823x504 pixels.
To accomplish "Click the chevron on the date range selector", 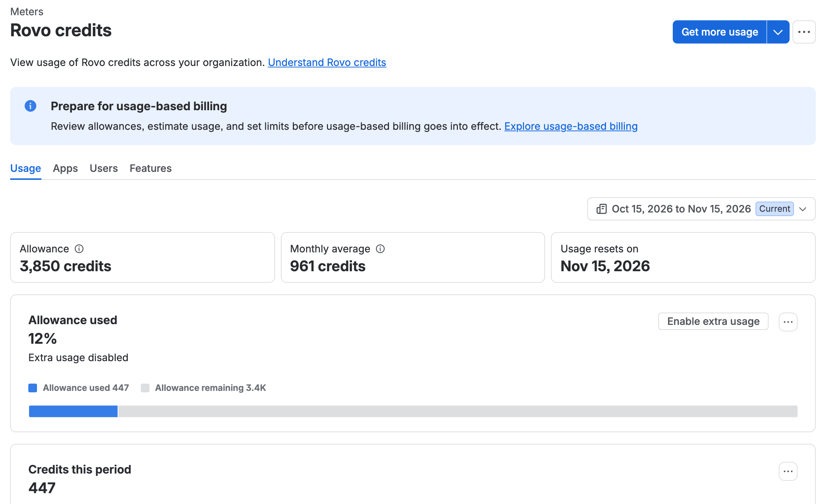I will [x=803, y=209].
